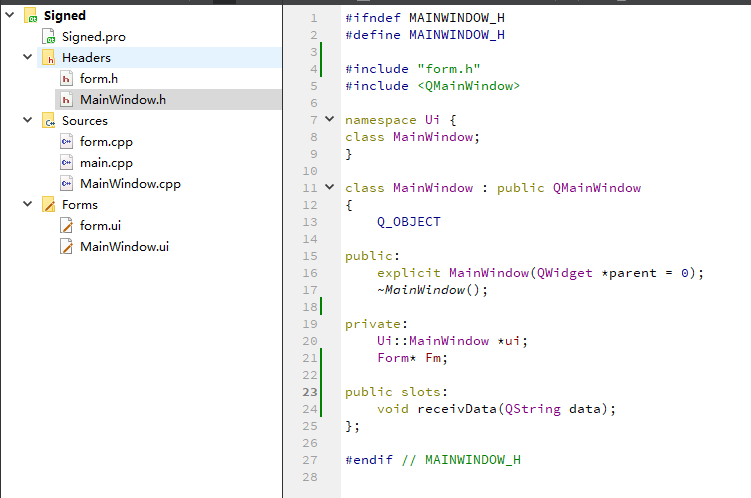Click the Signed.pro file icon
751x498 pixels.
tap(48, 36)
